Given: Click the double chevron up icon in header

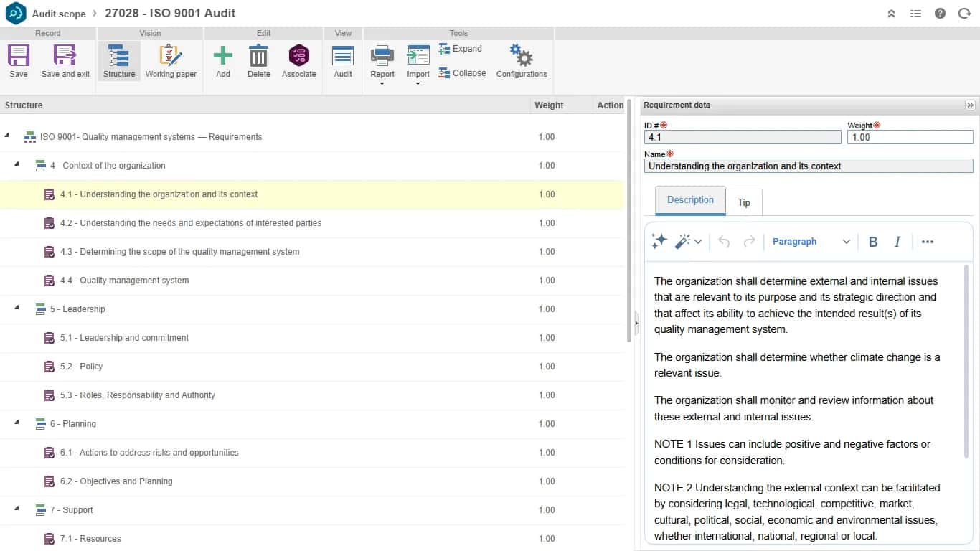Looking at the screenshot, I should click(891, 14).
